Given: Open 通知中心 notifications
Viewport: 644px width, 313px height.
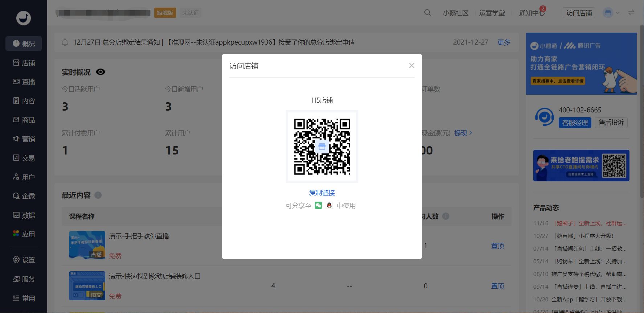Looking at the screenshot, I should 531,13.
